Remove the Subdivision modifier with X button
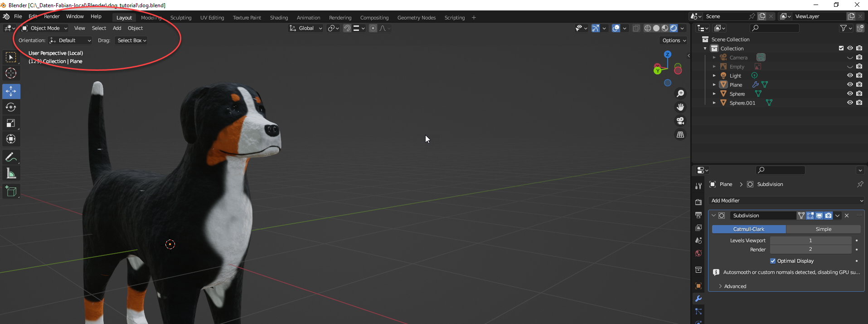The image size is (868, 324). [x=847, y=216]
